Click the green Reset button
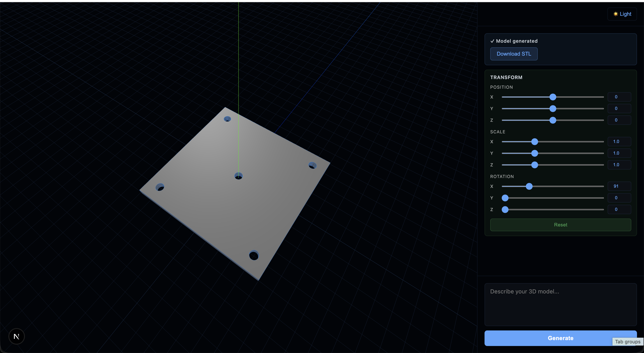644x353 pixels. point(560,225)
